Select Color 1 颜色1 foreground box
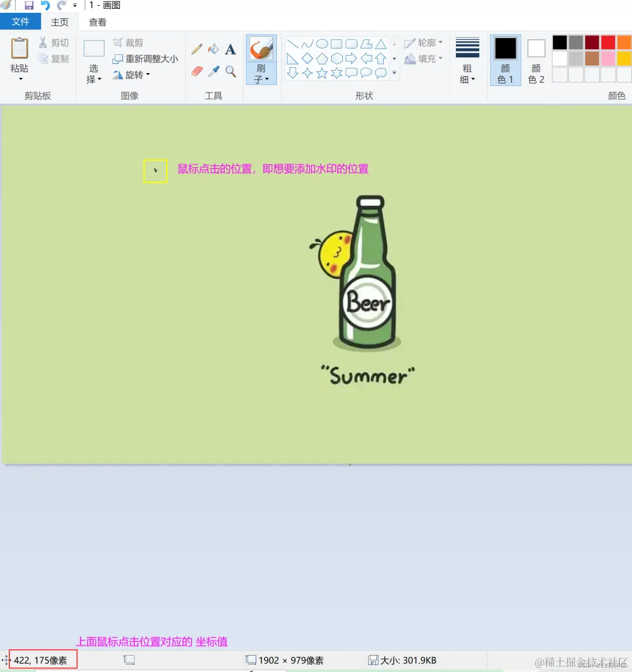This screenshot has width=632, height=672. (506, 60)
